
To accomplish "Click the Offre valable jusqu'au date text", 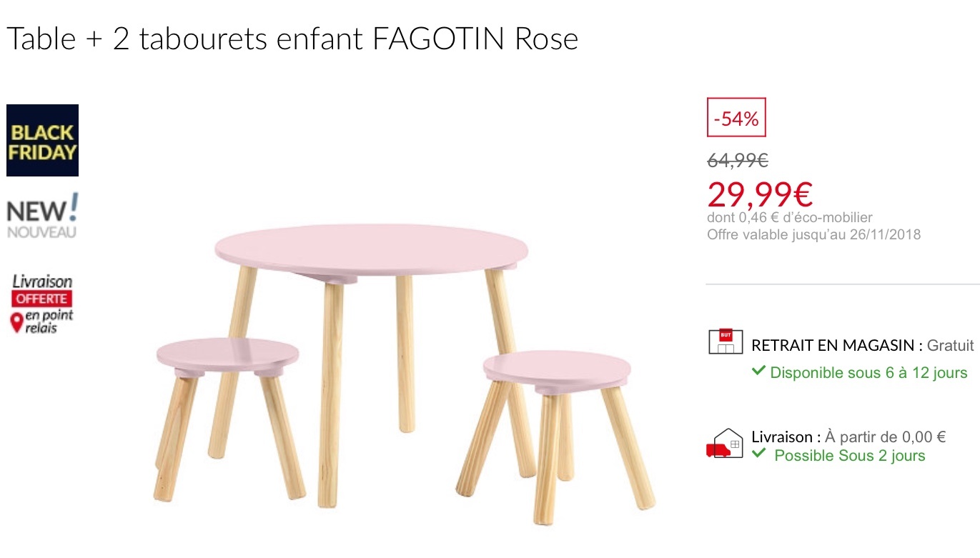I will click(813, 234).
